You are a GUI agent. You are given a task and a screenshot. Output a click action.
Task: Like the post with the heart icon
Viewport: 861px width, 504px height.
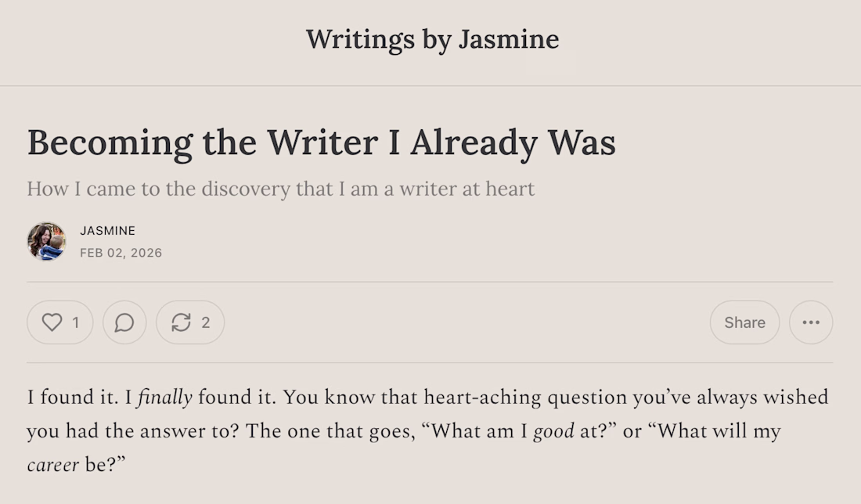point(52,322)
